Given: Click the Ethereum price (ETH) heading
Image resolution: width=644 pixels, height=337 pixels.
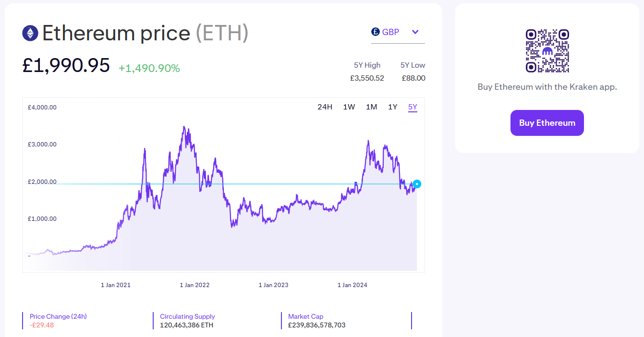Looking at the screenshot, I should click(x=145, y=33).
